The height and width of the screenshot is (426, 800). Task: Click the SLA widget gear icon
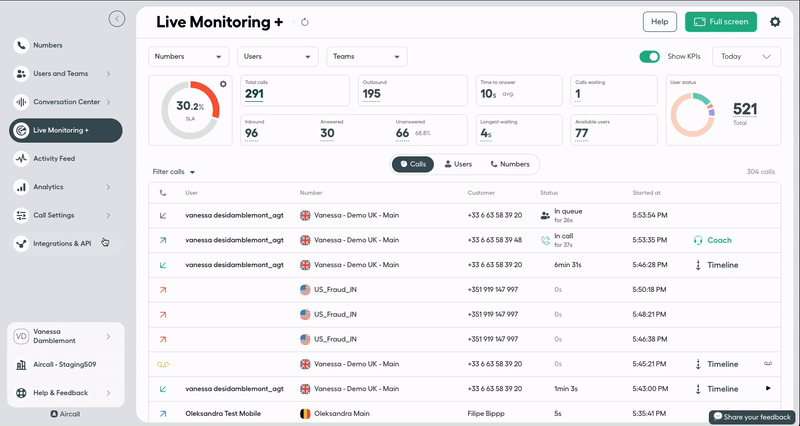223,84
